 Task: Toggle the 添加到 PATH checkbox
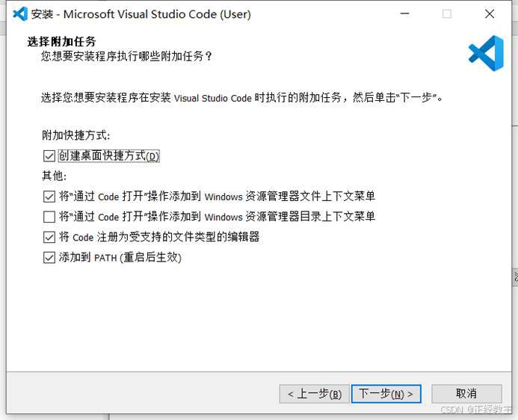click(49, 258)
